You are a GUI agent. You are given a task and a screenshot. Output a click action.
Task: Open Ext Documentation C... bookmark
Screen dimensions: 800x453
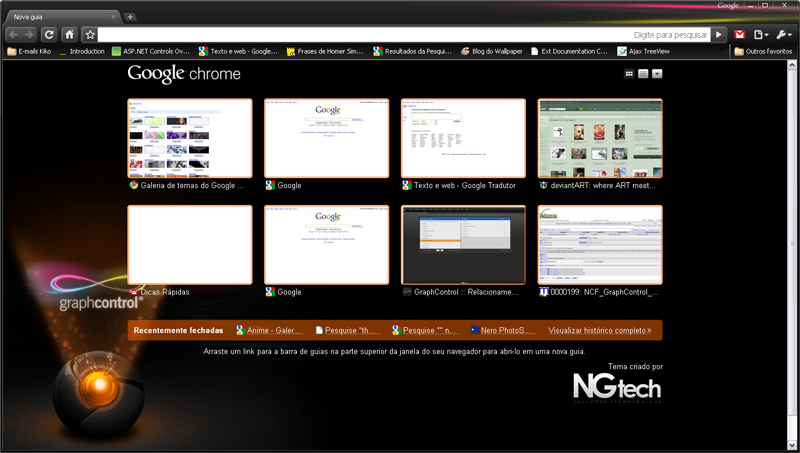[x=569, y=51]
